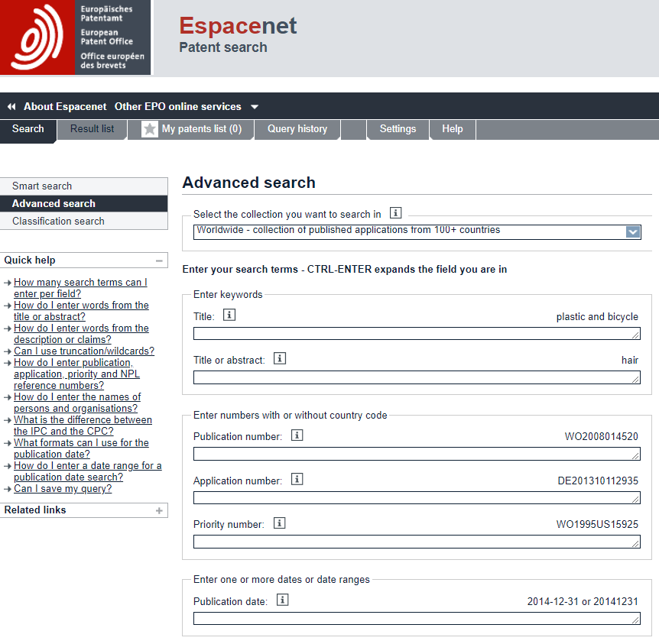Collapse the Quick help panel
Viewport: 659px width, 644px height.
pyautogui.click(x=159, y=261)
